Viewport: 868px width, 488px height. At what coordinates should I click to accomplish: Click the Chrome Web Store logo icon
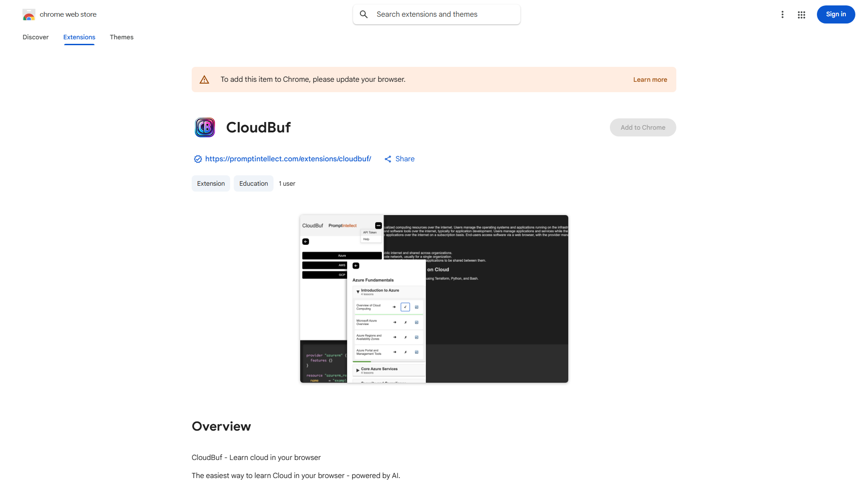(28, 14)
